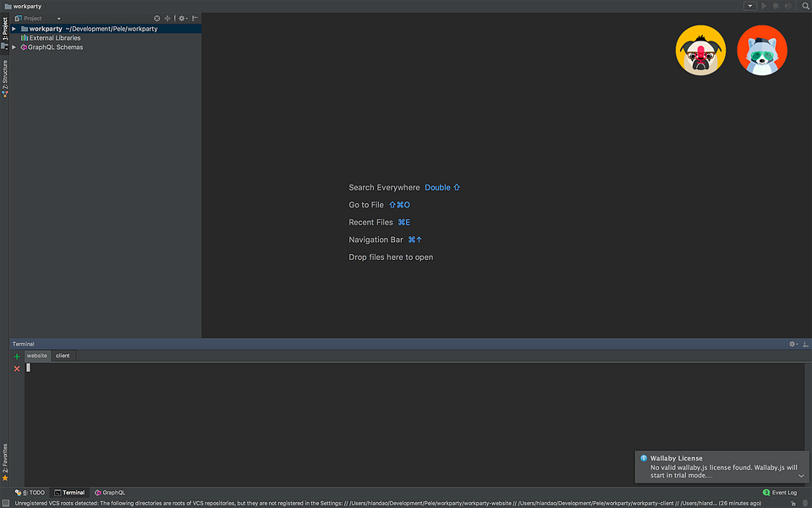Screen dimensions: 812x508
Task: Toggle the 1: Project side tab
Action: click(5, 29)
